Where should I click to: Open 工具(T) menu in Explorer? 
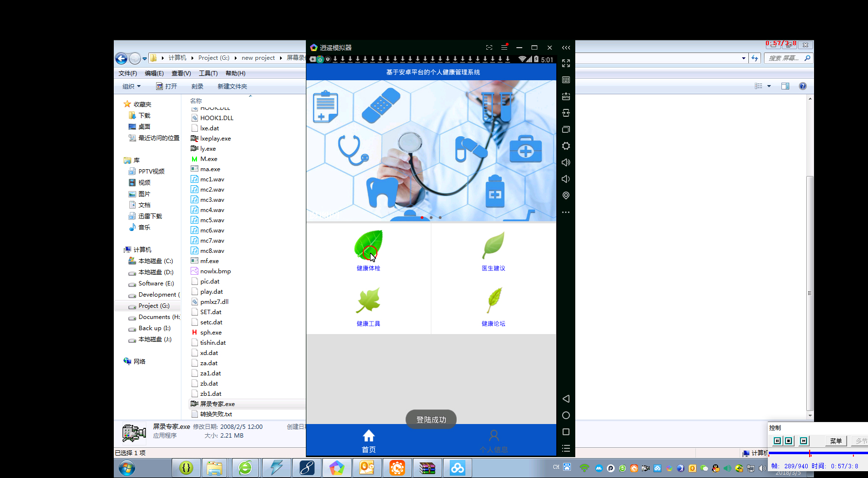point(208,73)
